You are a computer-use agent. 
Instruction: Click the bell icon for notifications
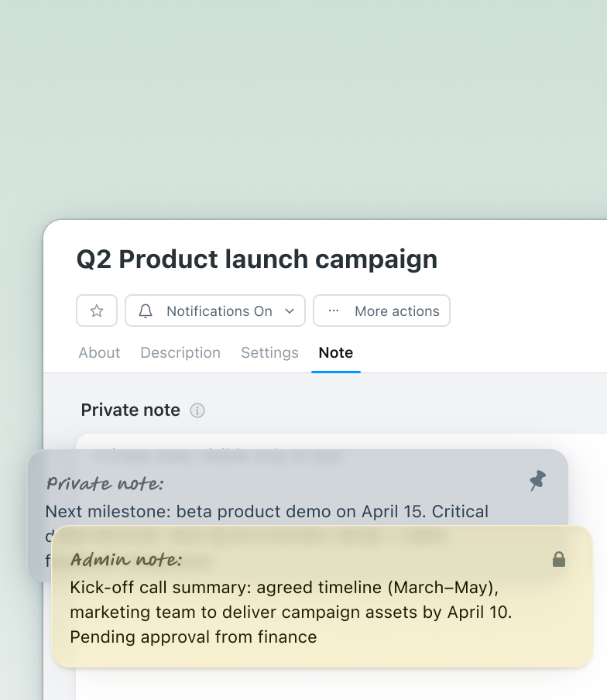pos(146,311)
